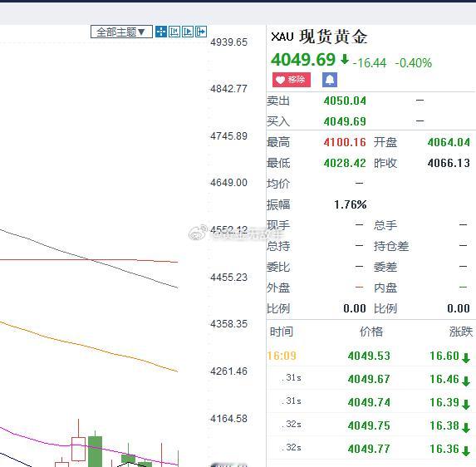The height and width of the screenshot is (467, 476).
Task: Click the 委差 label
Action: (x=385, y=267)
